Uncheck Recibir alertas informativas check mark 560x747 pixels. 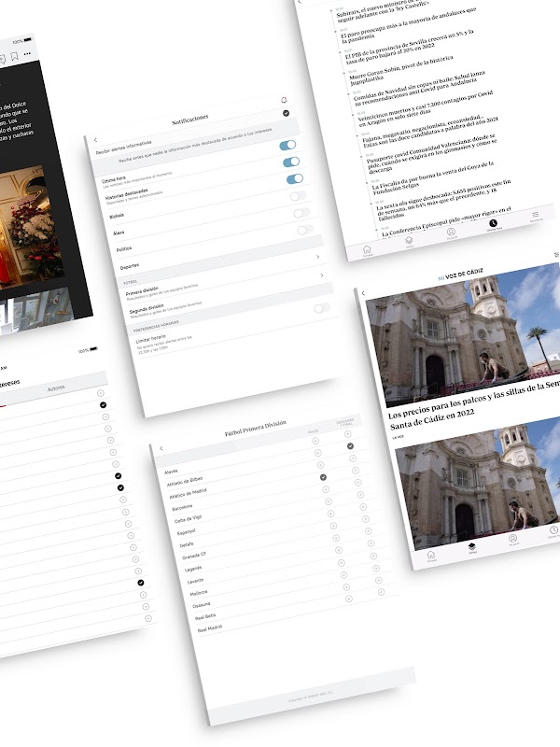tap(287, 113)
